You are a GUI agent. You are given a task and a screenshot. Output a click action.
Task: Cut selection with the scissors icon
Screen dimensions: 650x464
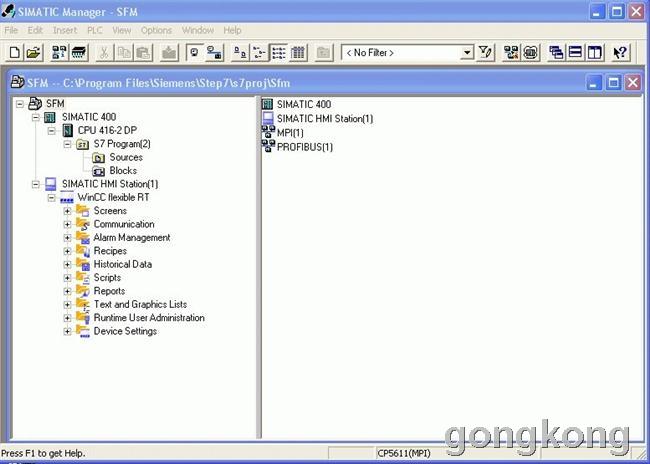104,53
